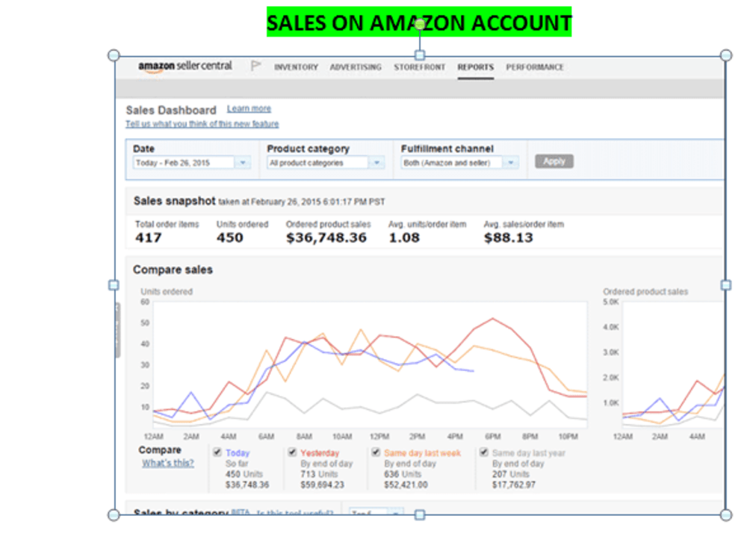The image size is (747, 560).
Task: Open 'Tell us what you think' feedback link
Action: [x=202, y=124]
